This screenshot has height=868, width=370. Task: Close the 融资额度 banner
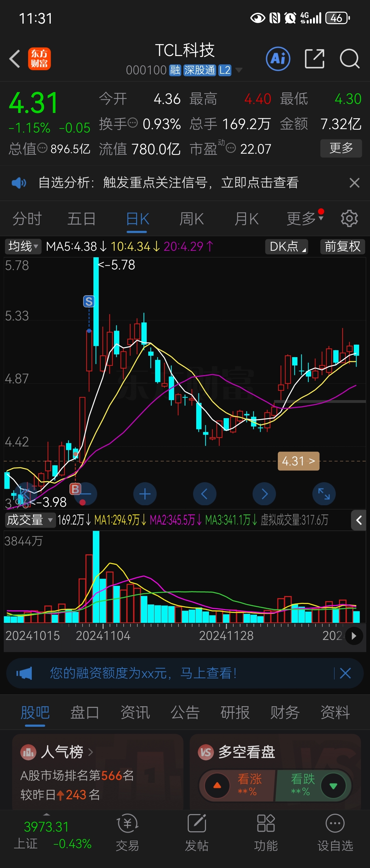[x=345, y=674]
